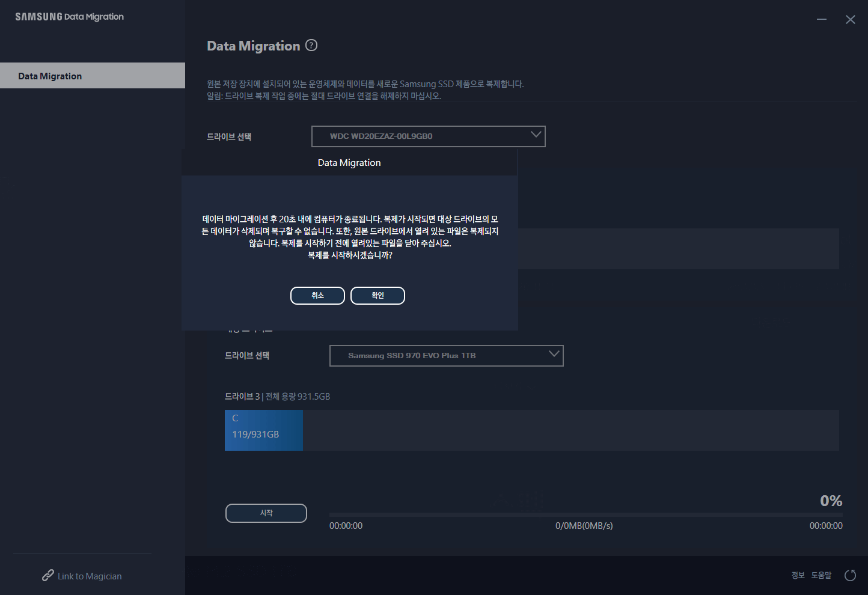Minimize the Samsung Data Migration window
This screenshot has width=868, height=595.
[822, 19]
